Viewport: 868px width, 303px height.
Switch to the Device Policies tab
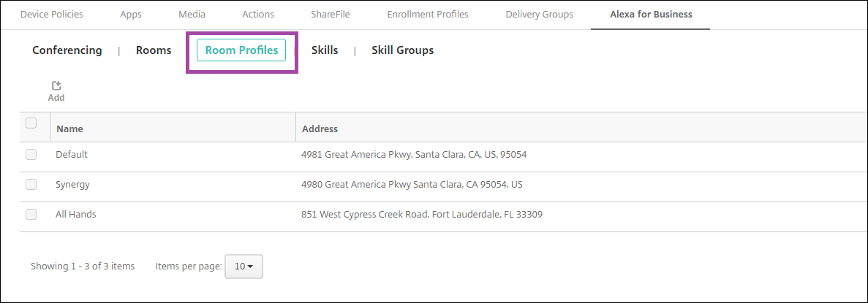point(51,14)
